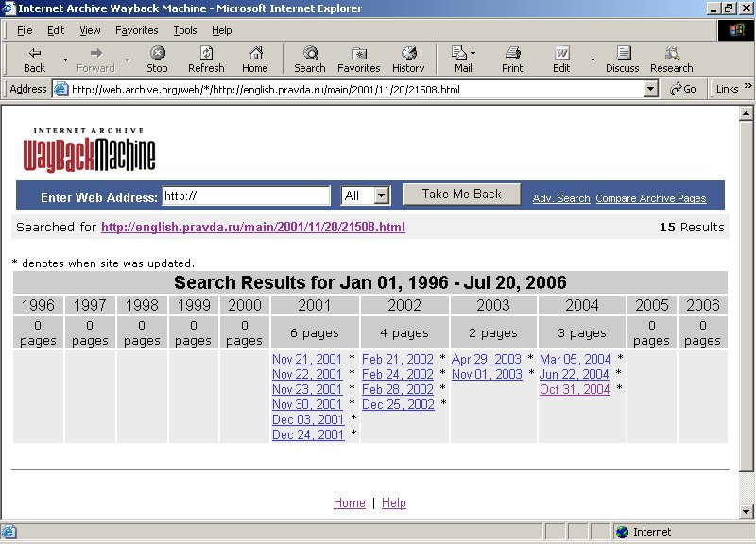Expand the Back button history dropdown arrow
The image size is (756, 544).
tap(65, 59)
